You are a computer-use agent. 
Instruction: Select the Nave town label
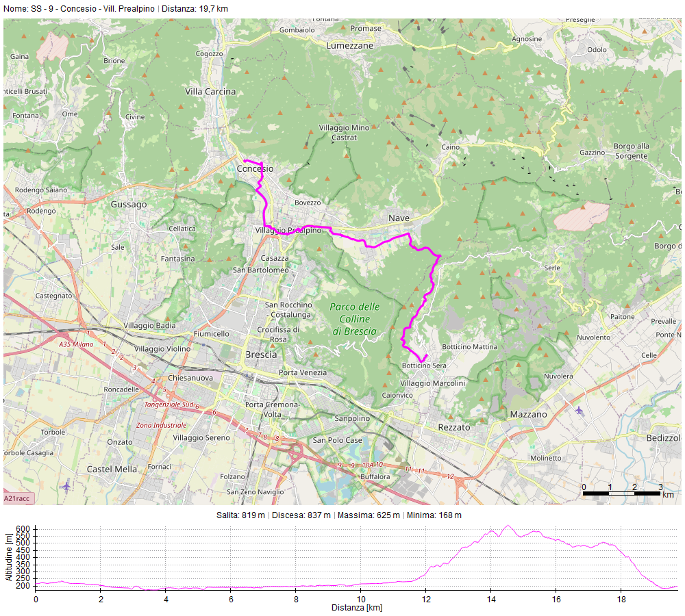399,218
